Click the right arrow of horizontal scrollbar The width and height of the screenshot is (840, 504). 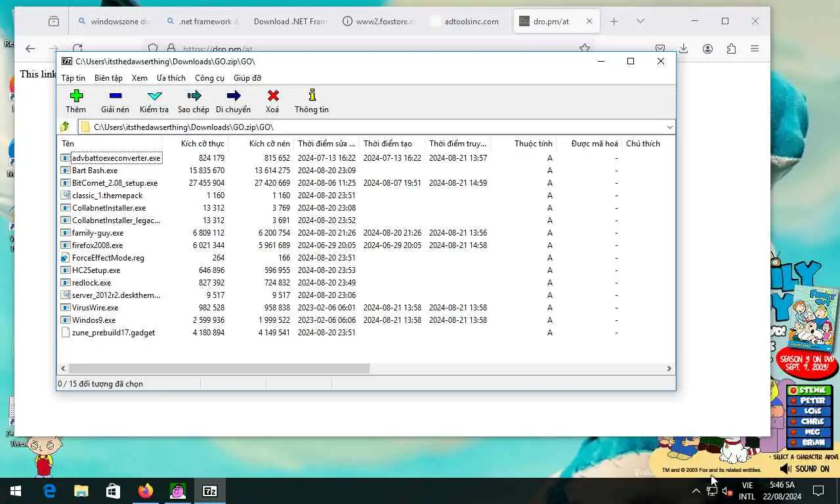click(x=669, y=368)
